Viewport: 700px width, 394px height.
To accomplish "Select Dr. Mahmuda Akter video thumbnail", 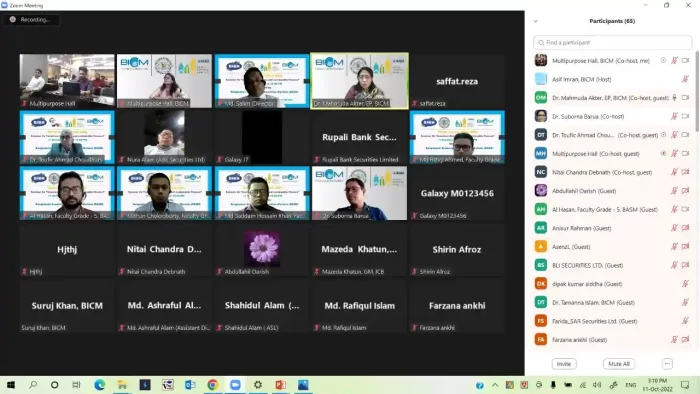I will click(x=359, y=81).
